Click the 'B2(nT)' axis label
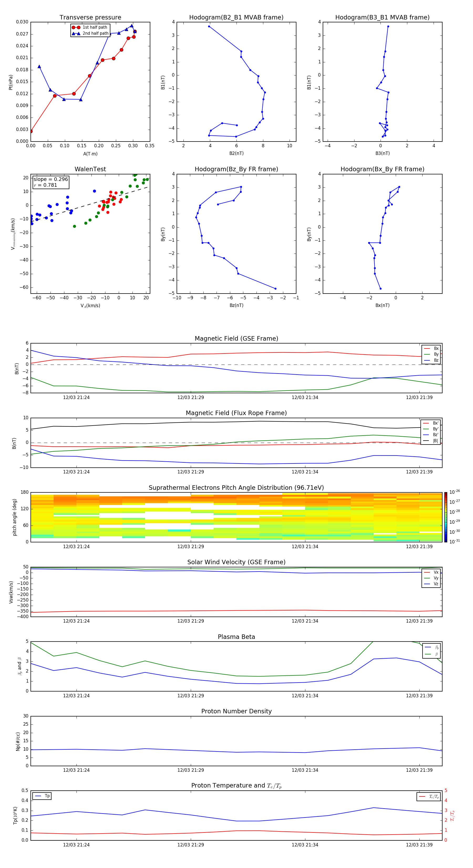 point(236,153)
